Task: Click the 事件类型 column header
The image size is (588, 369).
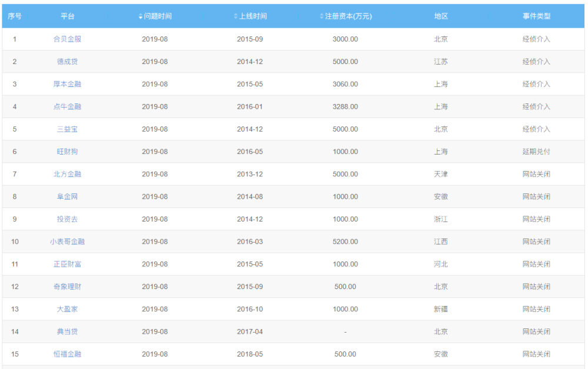Action: (537, 16)
